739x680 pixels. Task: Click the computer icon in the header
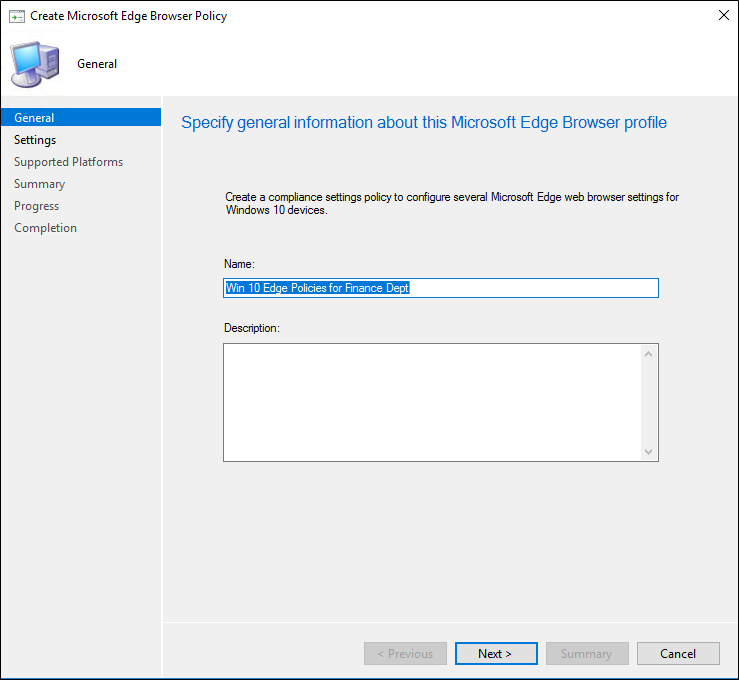pos(33,64)
